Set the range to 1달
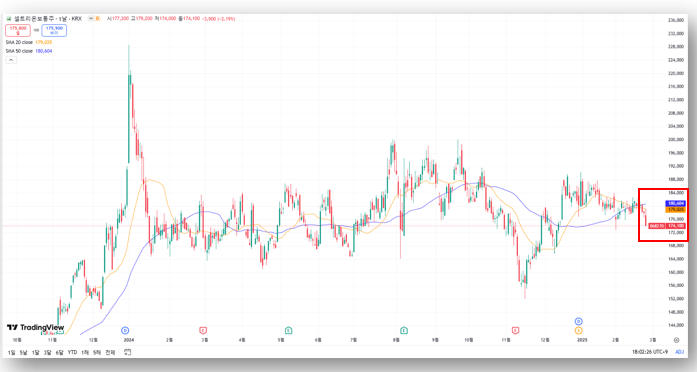 (36, 352)
